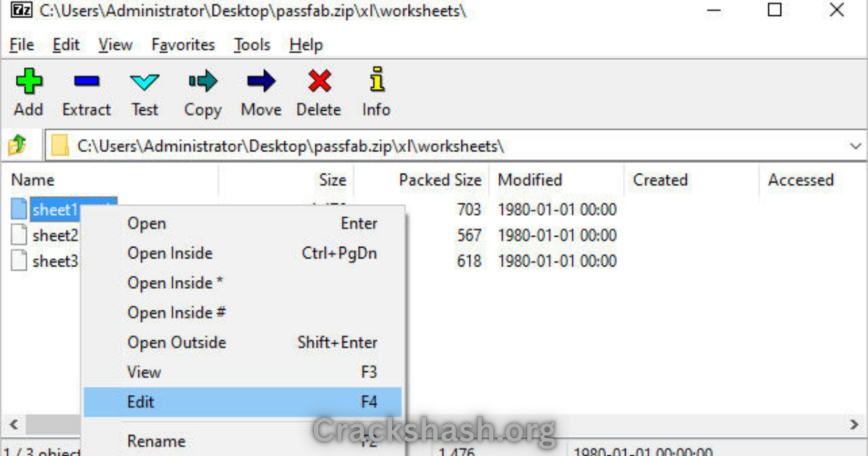Click the Test toolbar icon
This screenshot has height=456, width=868.
point(144,81)
